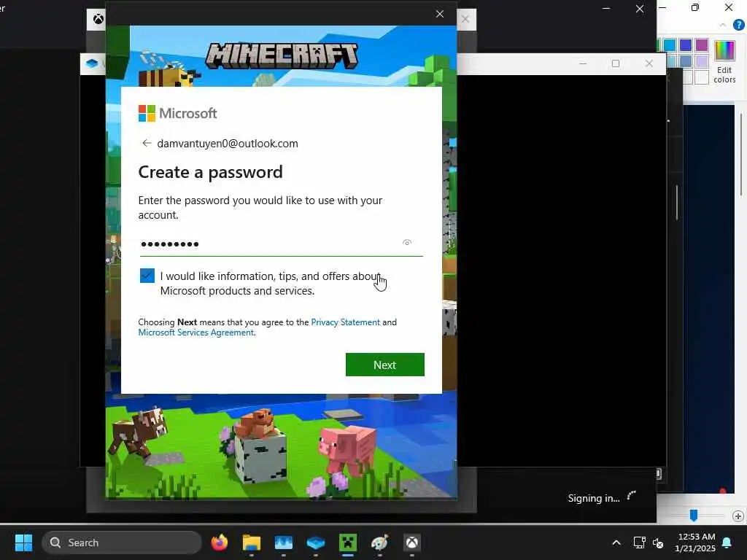Close the Minecraft sign-in dialog

coord(440,15)
